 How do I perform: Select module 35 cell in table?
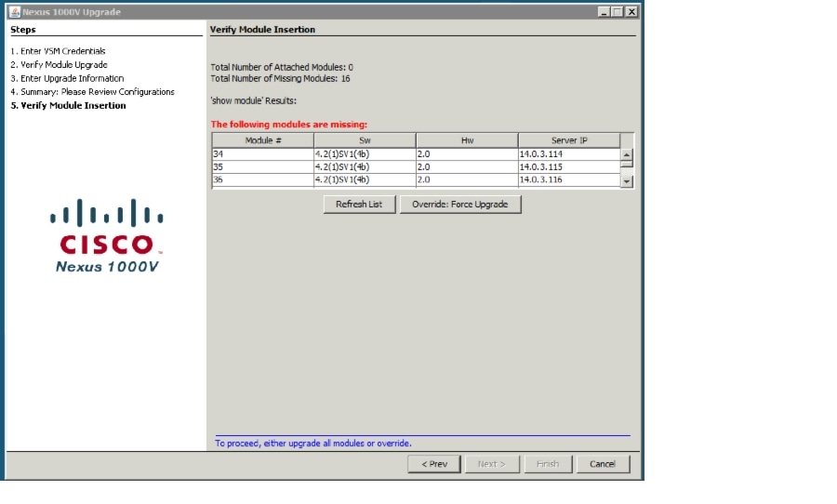click(262, 166)
